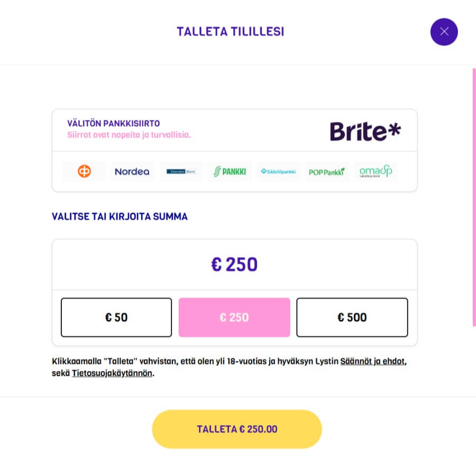This screenshot has width=476, height=459.
Task: Select the orange OP bank icon
Action: pyautogui.click(x=84, y=171)
